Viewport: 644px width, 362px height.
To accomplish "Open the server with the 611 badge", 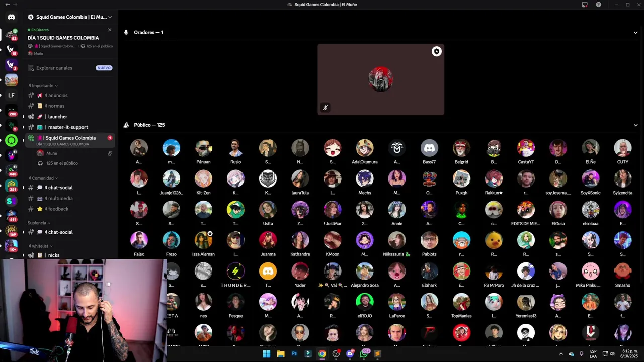I will [11, 216].
